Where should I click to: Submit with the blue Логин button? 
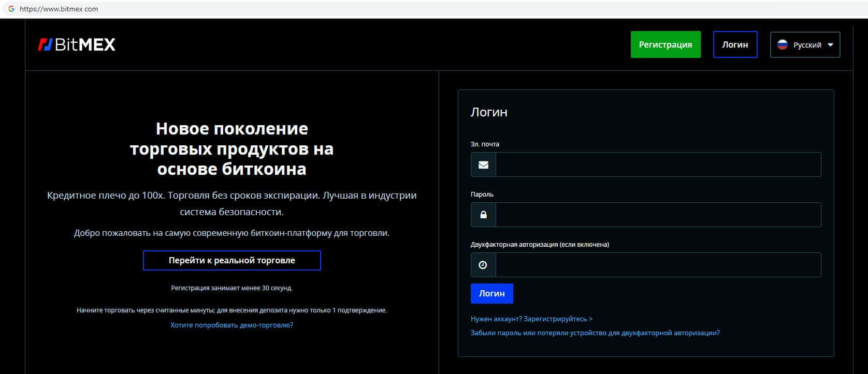pyautogui.click(x=491, y=293)
